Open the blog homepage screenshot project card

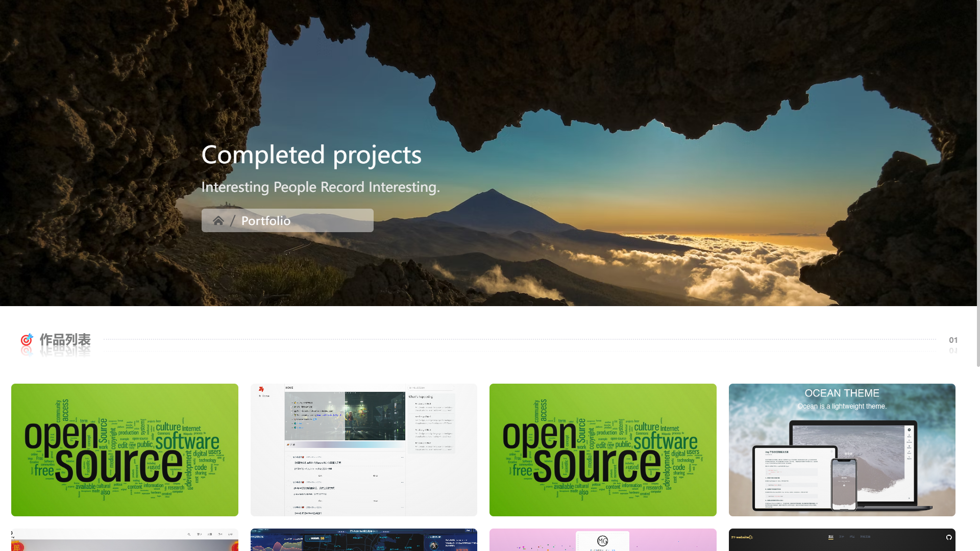[363, 449]
